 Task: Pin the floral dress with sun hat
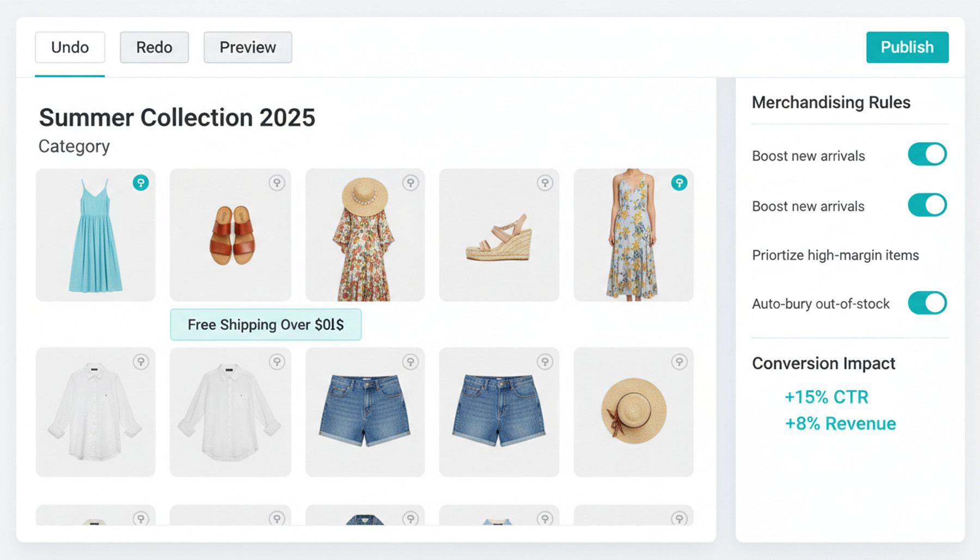[x=411, y=183]
